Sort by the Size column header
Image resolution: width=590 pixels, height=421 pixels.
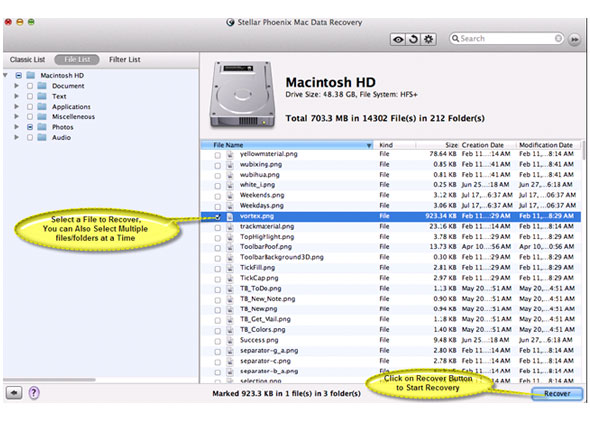(x=438, y=145)
